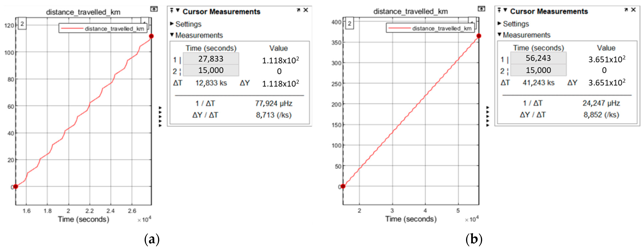Click cursor 1 time field showing 27,833

(211, 59)
